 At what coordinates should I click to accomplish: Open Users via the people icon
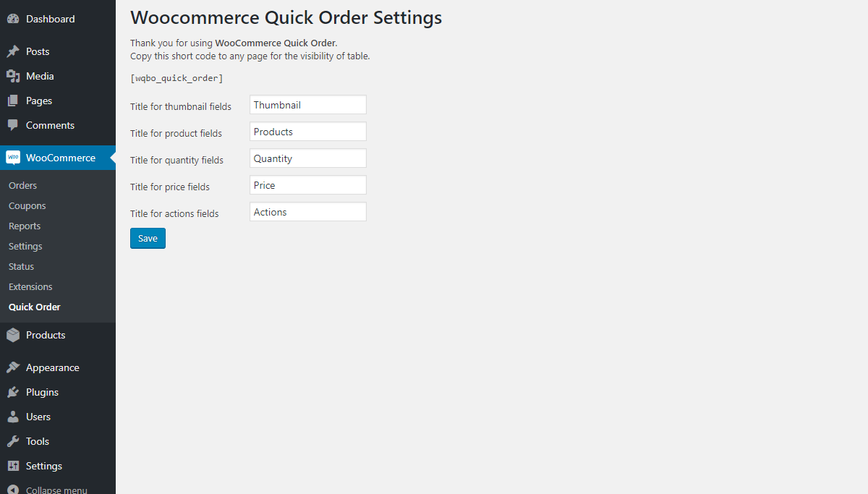click(14, 416)
